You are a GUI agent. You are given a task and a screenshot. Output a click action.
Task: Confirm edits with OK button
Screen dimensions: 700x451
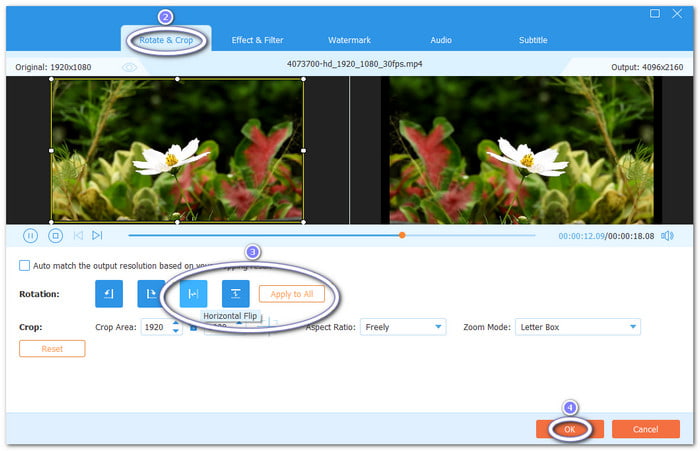tap(570, 429)
